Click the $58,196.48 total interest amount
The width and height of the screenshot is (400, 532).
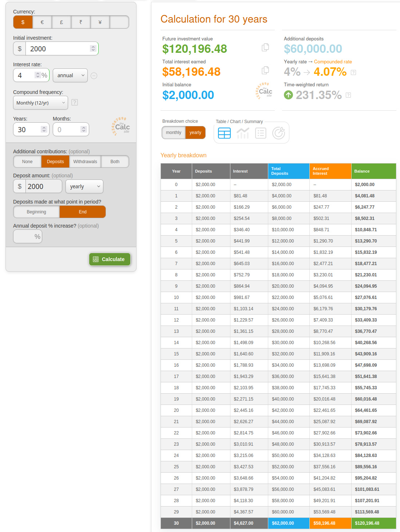coord(191,72)
